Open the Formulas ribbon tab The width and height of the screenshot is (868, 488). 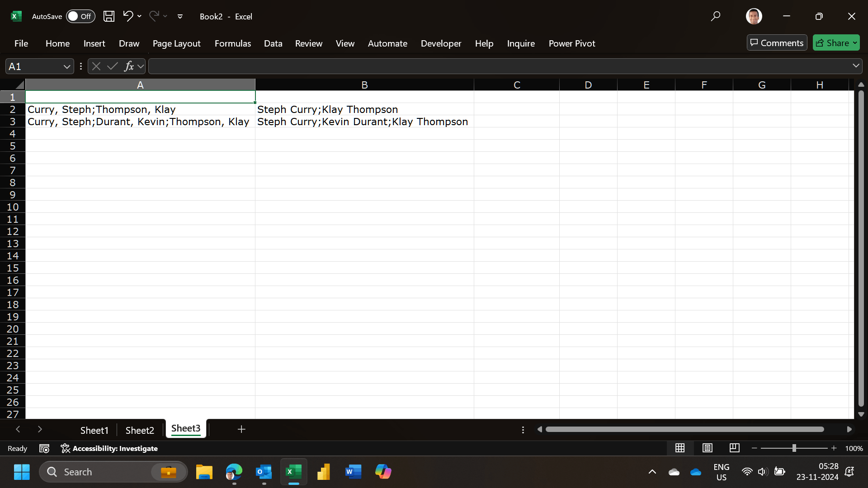click(232, 43)
